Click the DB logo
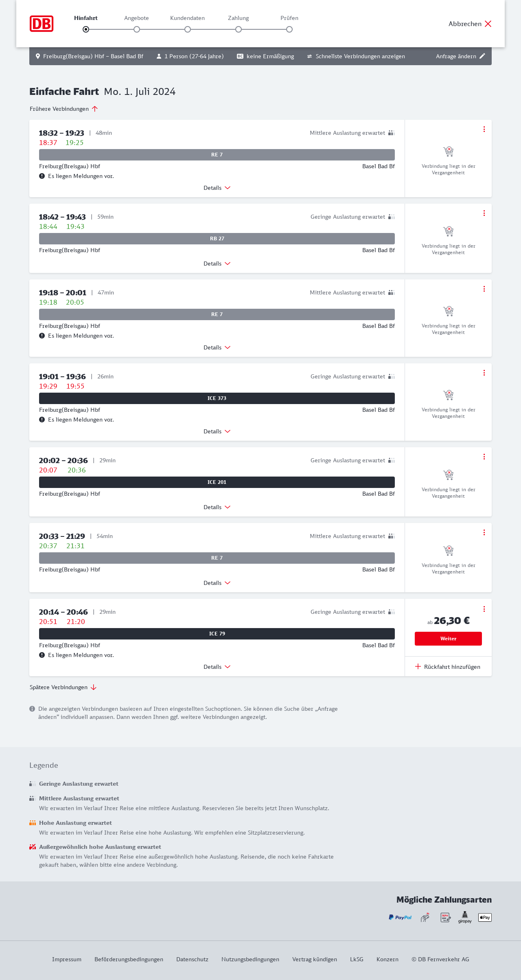521x980 pixels. tap(42, 24)
